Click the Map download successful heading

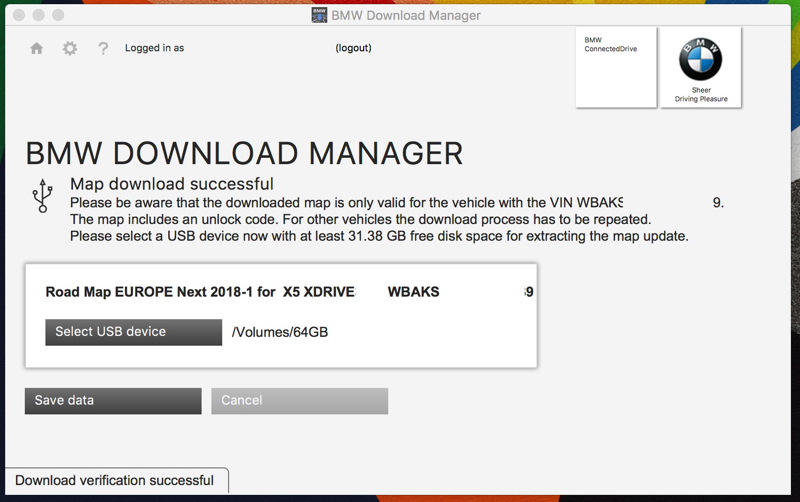pos(171,184)
